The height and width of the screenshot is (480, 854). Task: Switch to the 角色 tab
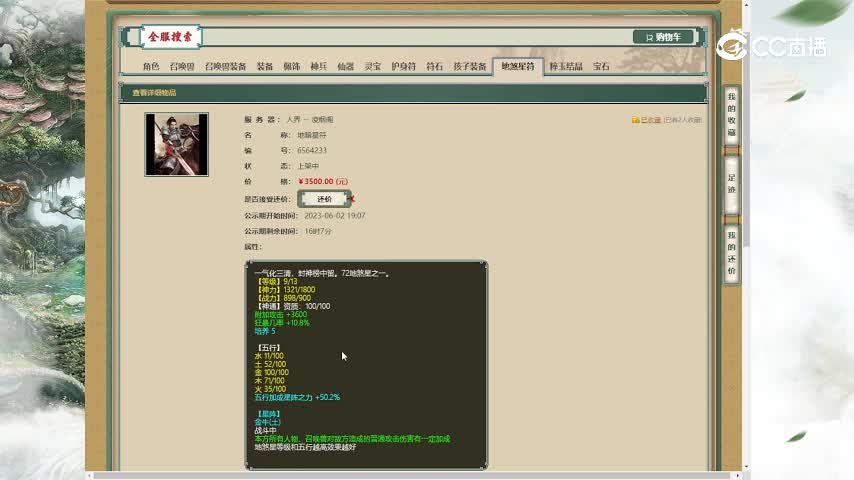click(151, 66)
